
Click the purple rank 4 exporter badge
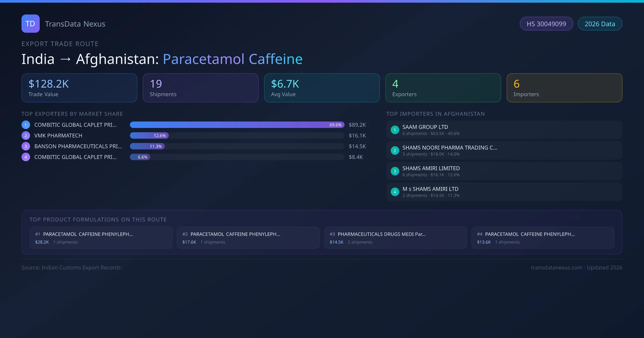[26, 157]
